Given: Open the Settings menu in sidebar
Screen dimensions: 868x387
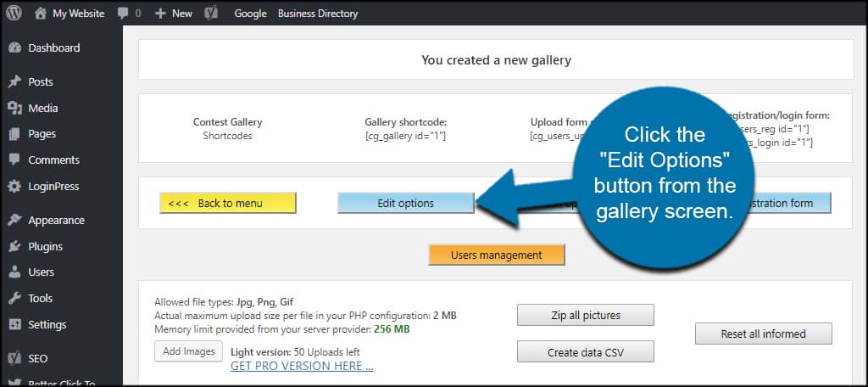Looking at the screenshot, I should (x=47, y=325).
